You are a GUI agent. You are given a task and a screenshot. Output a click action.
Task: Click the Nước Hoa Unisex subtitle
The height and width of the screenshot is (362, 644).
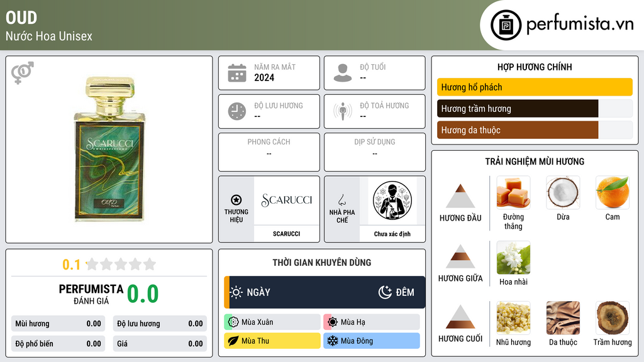pyautogui.click(x=49, y=36)
